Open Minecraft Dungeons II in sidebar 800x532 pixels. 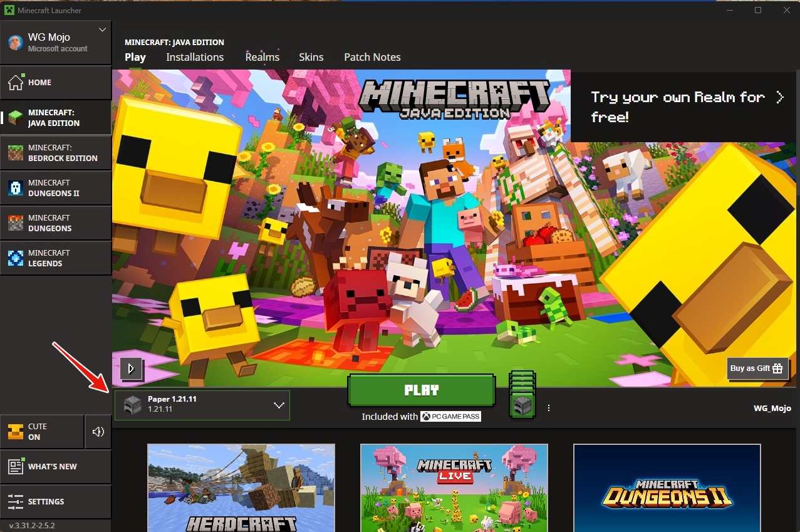point(56,188)
